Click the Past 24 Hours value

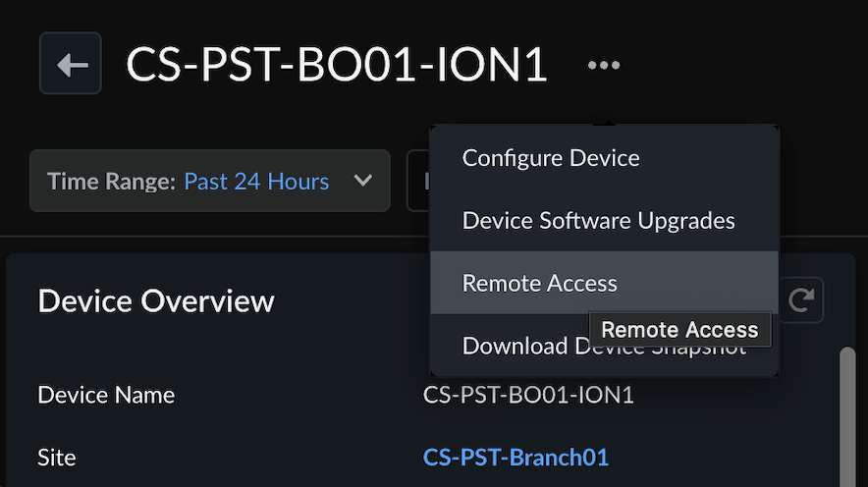pos(256,182)
